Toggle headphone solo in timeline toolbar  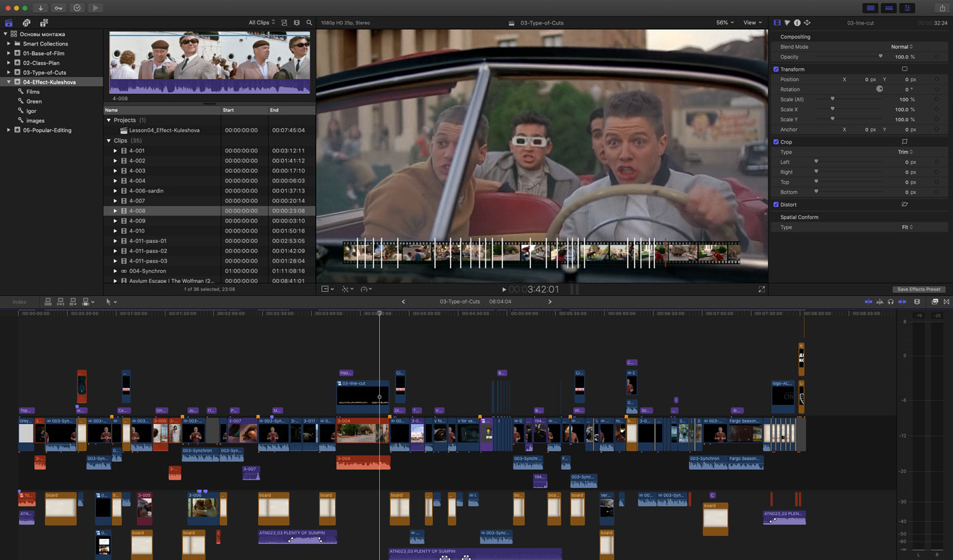(x=890, y=301)
